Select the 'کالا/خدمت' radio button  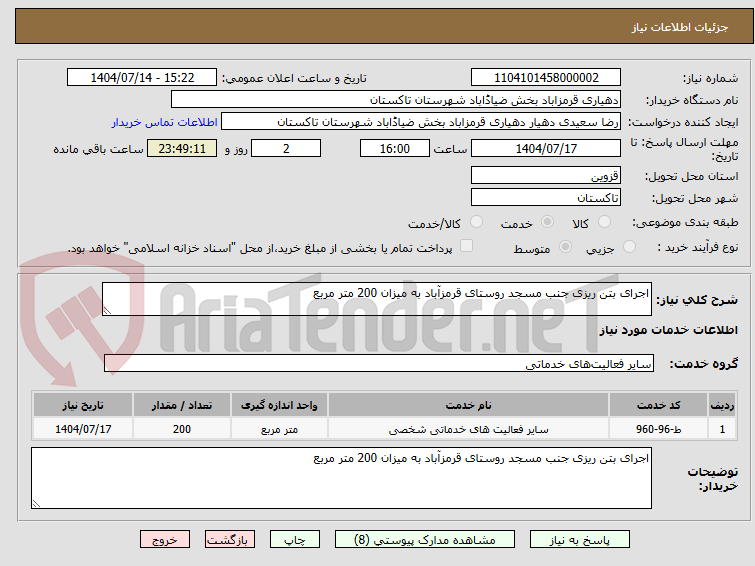pyautogui.click(x=476, y=222)
